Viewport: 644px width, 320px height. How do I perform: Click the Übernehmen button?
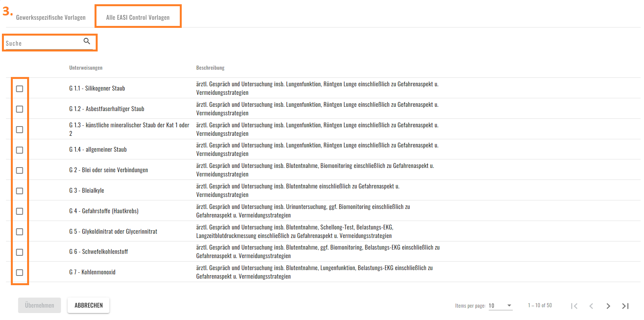pyautogui.click(x=40, y=305)
